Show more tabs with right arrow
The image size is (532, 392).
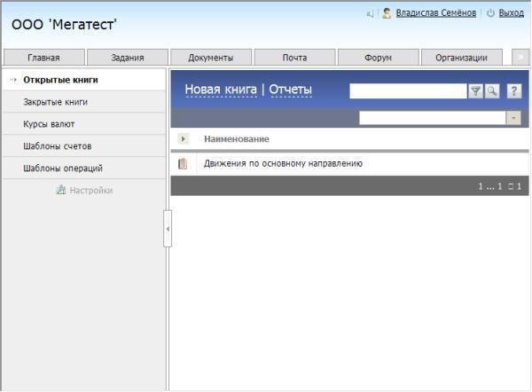click(x=520, y=58)
